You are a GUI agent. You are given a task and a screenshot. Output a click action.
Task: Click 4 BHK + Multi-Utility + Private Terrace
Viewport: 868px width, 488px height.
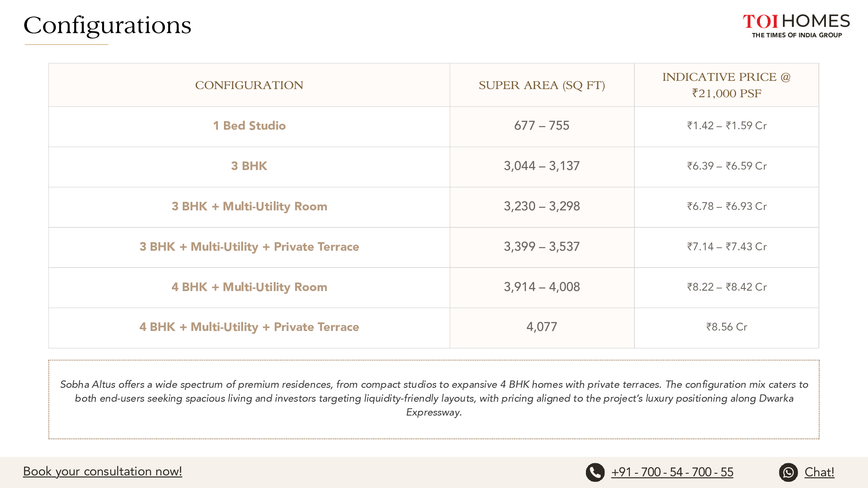249,327
